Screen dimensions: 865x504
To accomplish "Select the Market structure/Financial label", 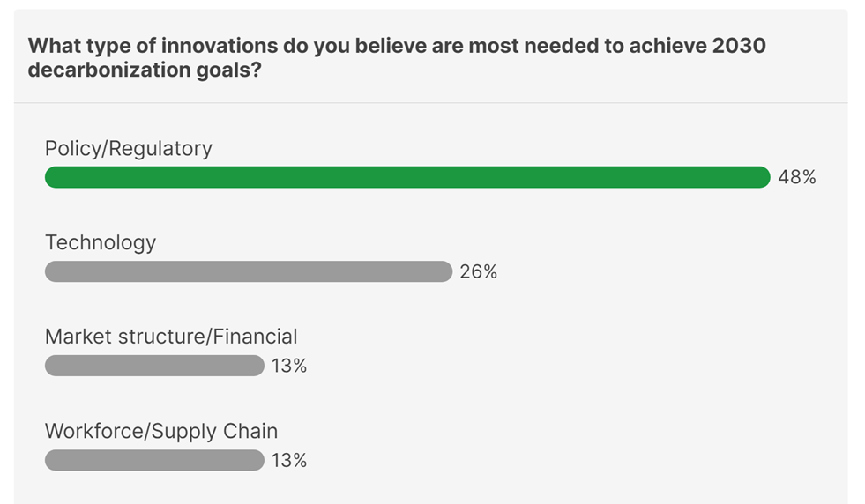I will 171,337.
